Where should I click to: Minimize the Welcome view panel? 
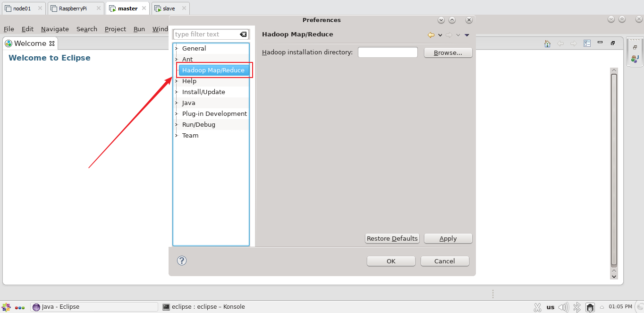coord(600,43)
